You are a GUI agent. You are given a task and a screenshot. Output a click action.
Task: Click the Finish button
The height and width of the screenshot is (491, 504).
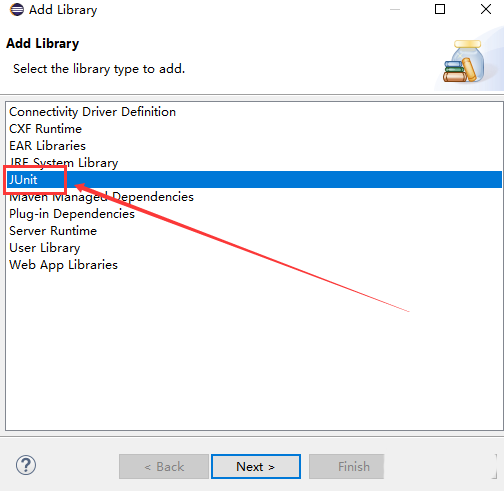(346, 466)
